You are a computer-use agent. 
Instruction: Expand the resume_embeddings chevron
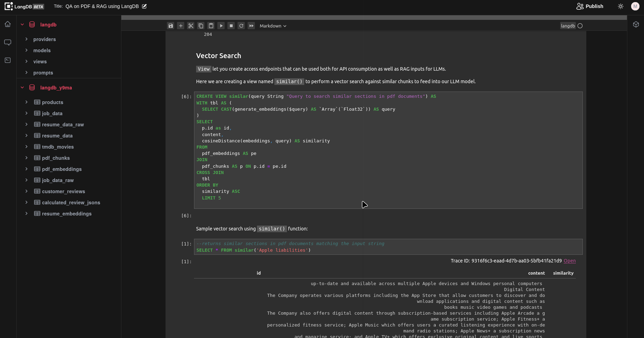pos(26,214)
